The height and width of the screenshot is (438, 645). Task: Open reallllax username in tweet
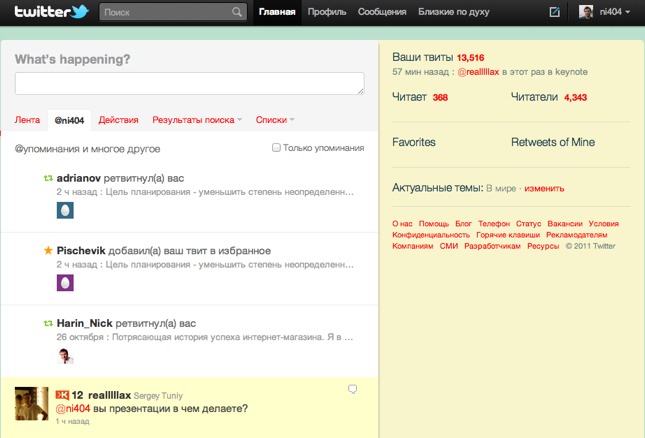coord(109,395)
